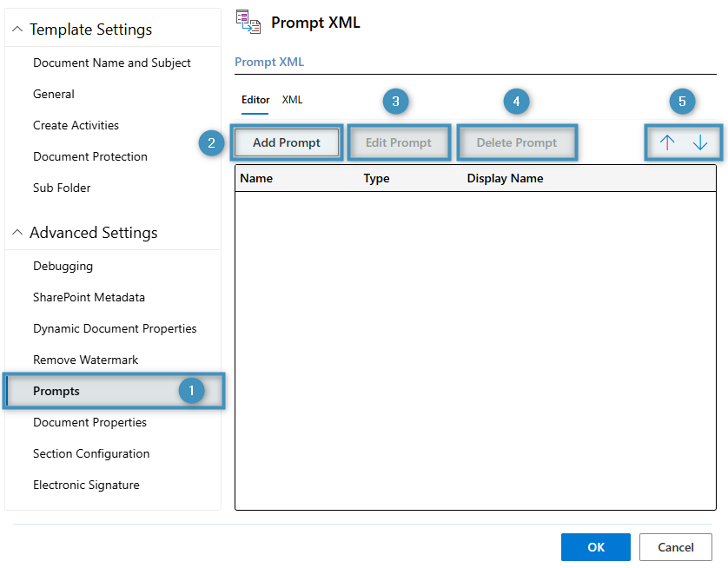Confirm settings with the OK button
Screen dimensions: 728x568
pos(595,546)
